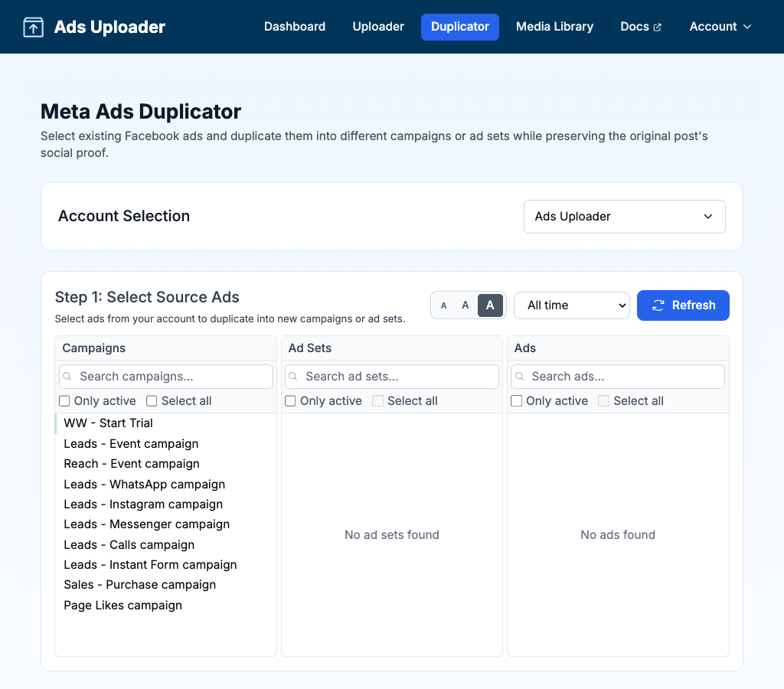Go to the Dashboard tab

pyautogui.click(x=295, y=27)
